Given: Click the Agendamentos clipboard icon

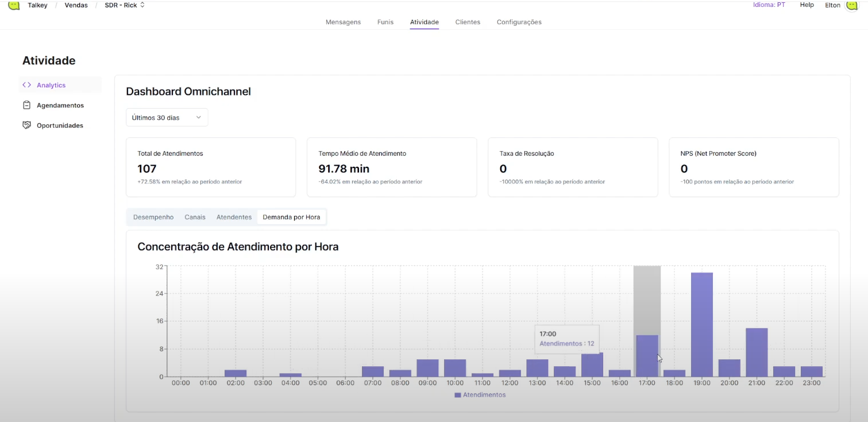Looking at the screenshot, I should coord(26,105).
